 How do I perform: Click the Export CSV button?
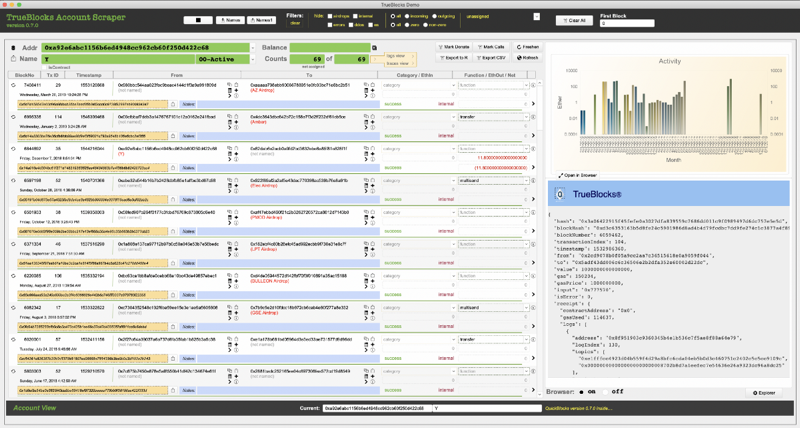tap(490, 58)
